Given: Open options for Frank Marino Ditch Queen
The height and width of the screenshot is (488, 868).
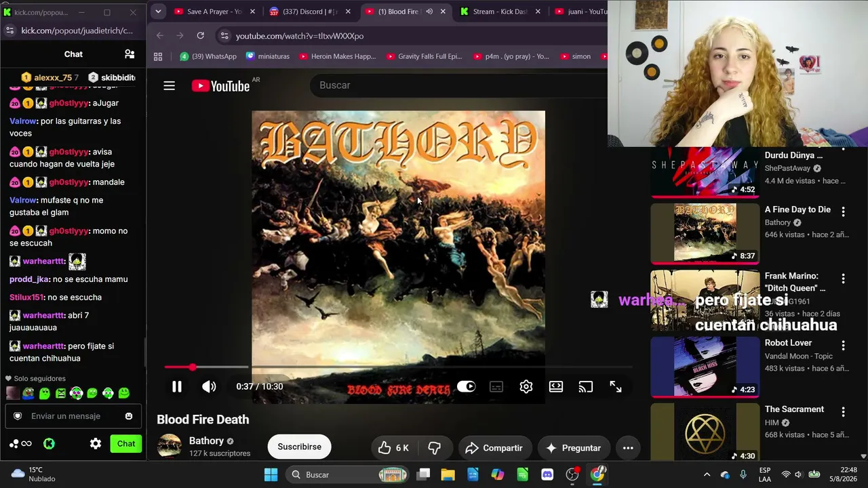Looking at the screenshot, I should [x=843, y=279].
